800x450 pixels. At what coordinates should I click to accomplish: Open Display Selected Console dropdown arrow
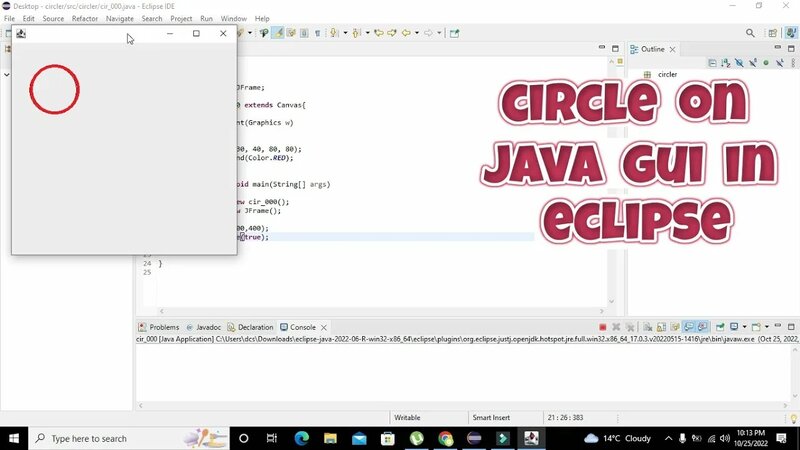tap(744, 327)
